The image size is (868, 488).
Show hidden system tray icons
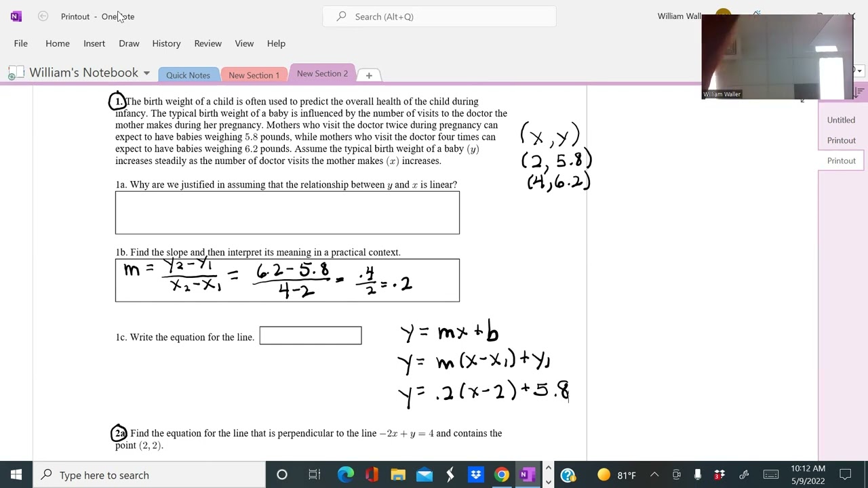654,474
